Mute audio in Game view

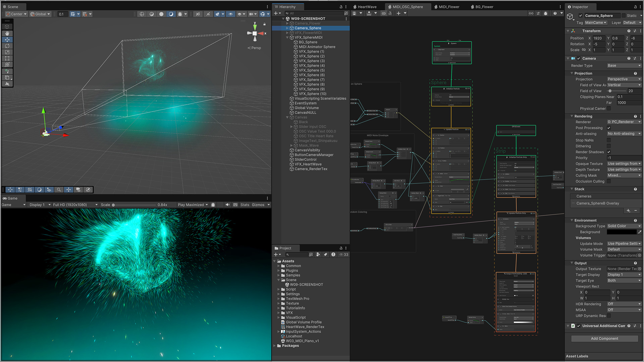pyautogui.click(x=227, y=205)
